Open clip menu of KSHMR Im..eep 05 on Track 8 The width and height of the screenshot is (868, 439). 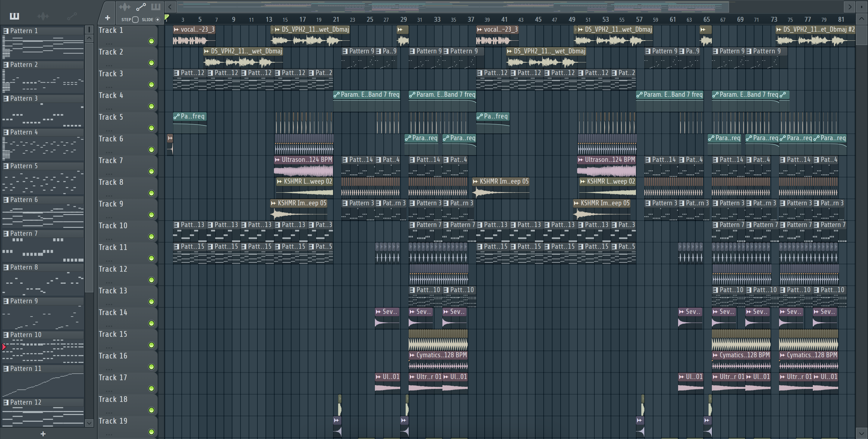pos(475,182)
